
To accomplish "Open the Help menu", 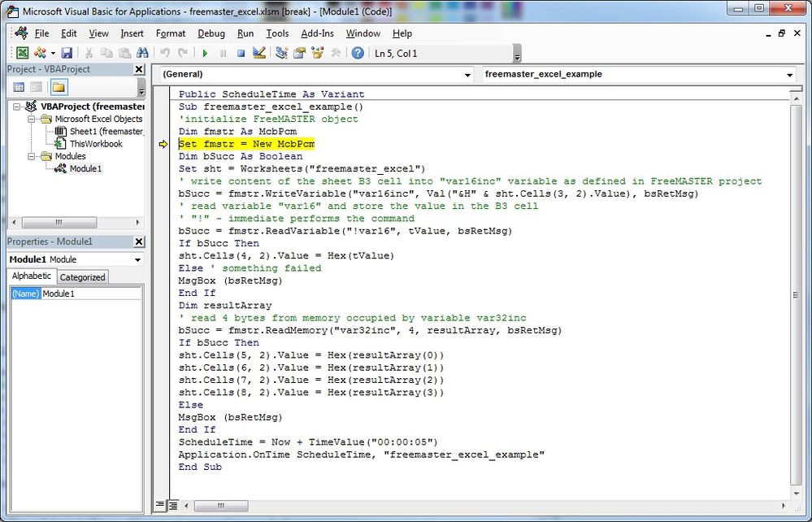I will [402, 33].
